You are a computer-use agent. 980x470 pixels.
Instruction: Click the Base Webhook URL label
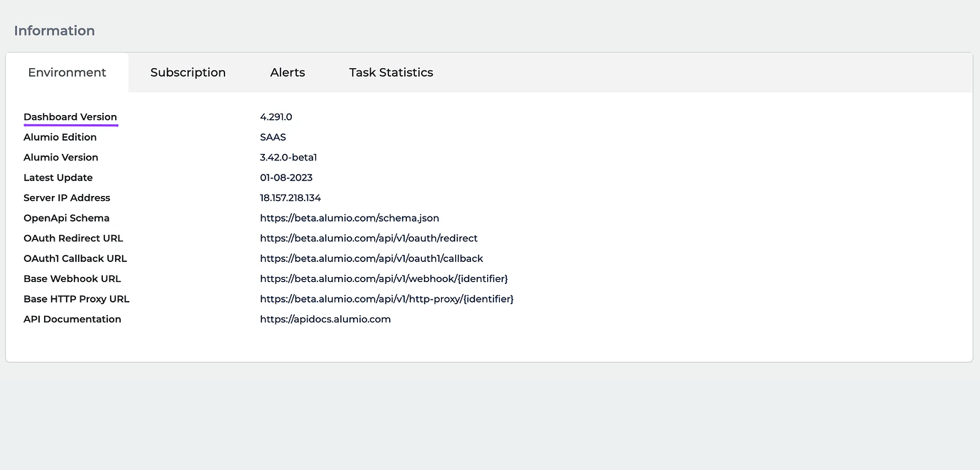click(72, 279)
